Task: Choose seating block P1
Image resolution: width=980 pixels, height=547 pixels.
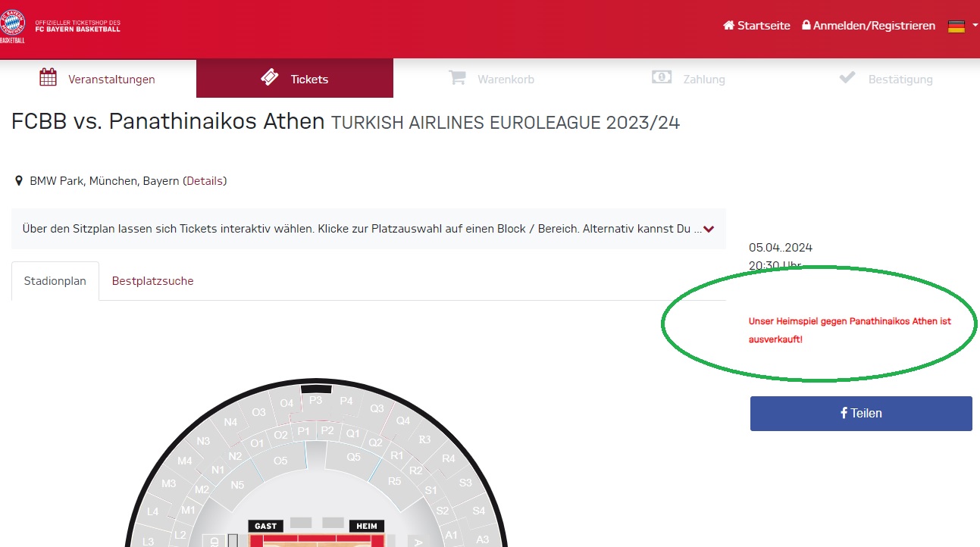Action: [304, 430]
